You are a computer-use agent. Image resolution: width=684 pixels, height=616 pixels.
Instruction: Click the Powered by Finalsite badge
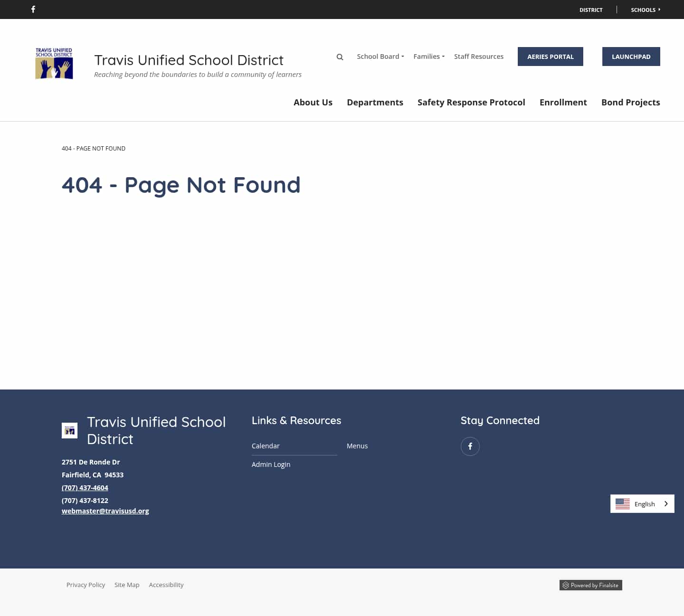[590, 585]
